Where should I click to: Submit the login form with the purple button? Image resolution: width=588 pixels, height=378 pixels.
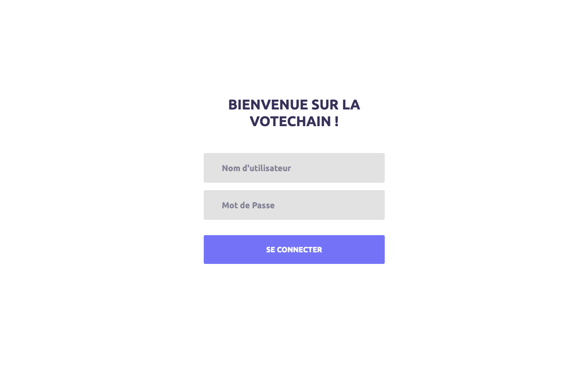click(x=294, y=250)
